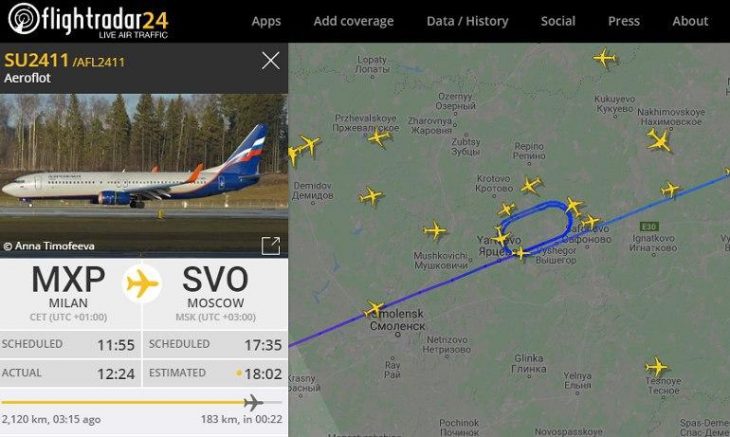This screenshot has height=437, width=730.
Task: Select the plane icon above Kukuyevo
Action: click(x=605, y=58)
